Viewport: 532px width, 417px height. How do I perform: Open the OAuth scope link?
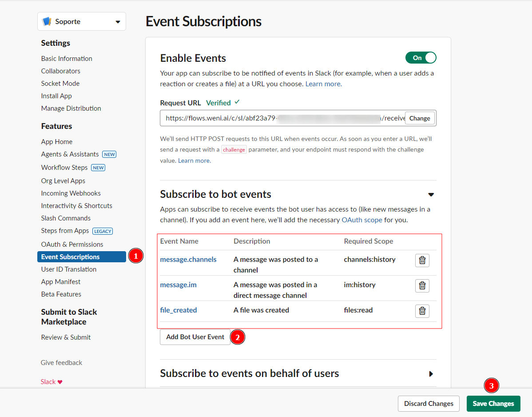pyautogui.click(x=361, y=220)
